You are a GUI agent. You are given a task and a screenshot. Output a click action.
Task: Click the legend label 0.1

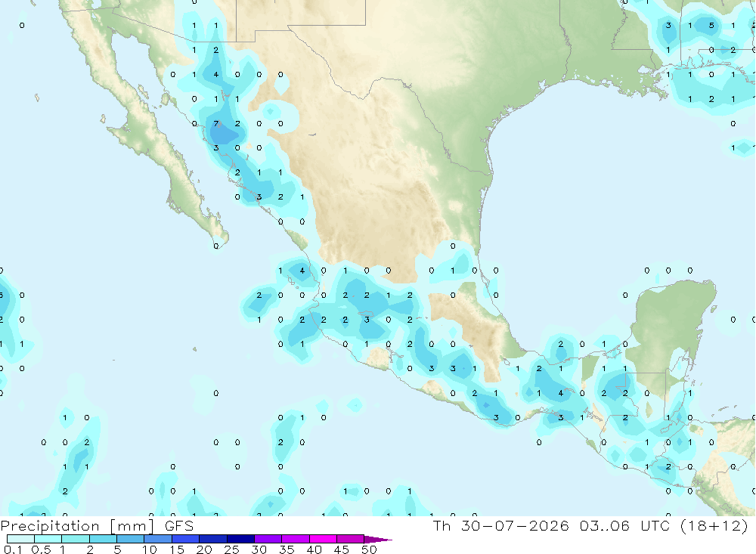[x=13, y=549]
